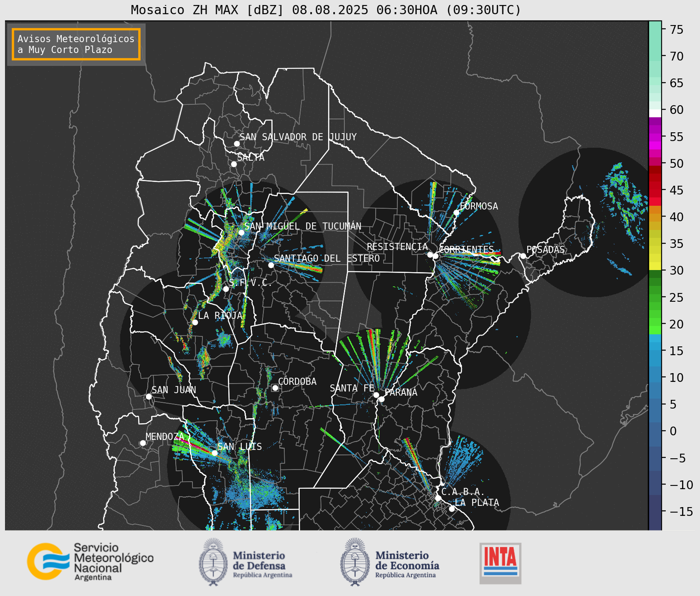
Task: Click the Santiago del Estero city dot
Action: 271,265
